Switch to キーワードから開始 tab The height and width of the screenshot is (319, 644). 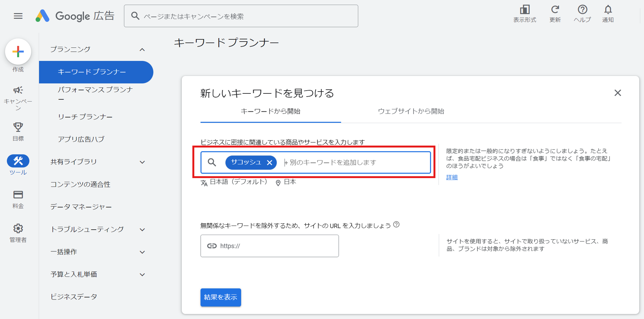click(x=270, y=111)
